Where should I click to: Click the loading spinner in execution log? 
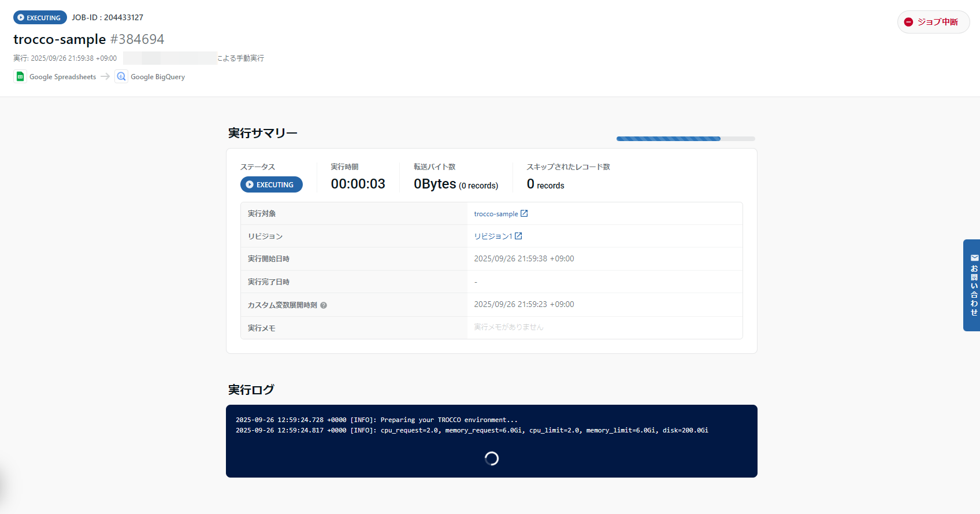coord(491,458)
